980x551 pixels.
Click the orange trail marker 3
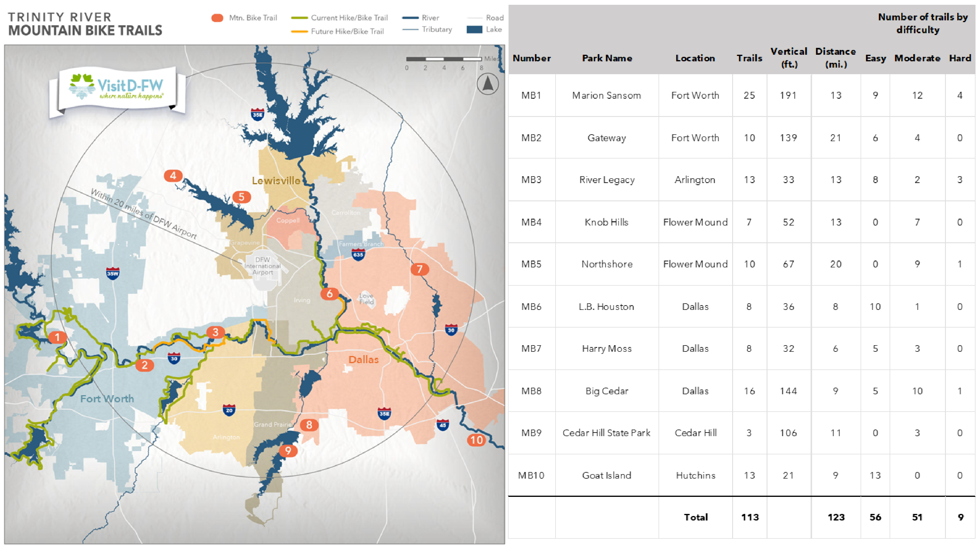click(216, 332)
